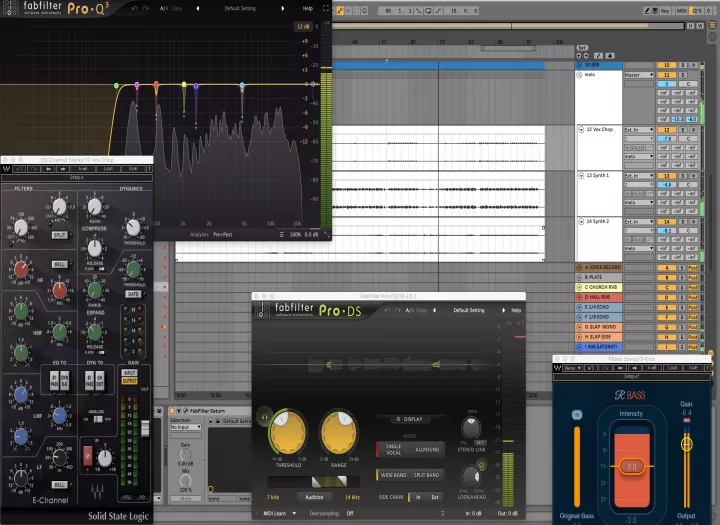This screenshot has height=525, width=720.
Task: Click play icon on B PLATE return
Action: tap(579, 277)
